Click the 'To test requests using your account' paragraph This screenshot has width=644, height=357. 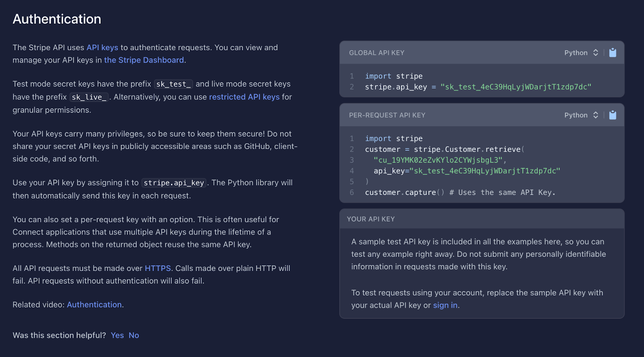pos(477,299)
